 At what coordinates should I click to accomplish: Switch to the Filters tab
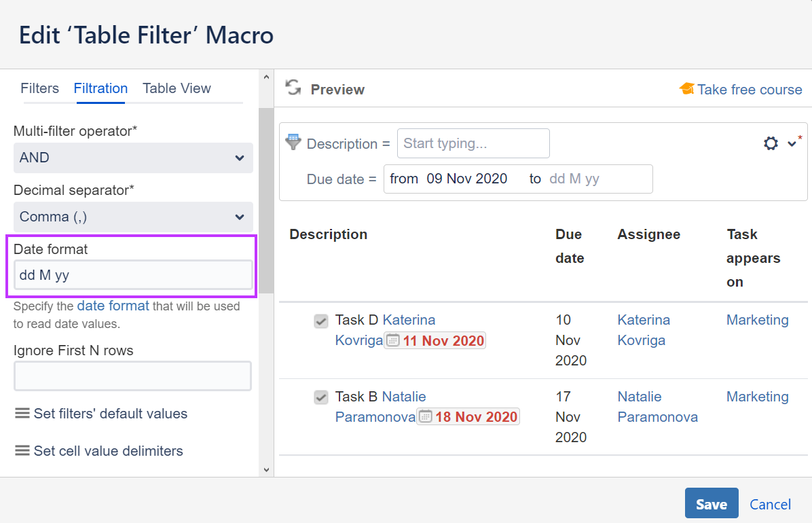pyautogui.click(x=39, y=88)
